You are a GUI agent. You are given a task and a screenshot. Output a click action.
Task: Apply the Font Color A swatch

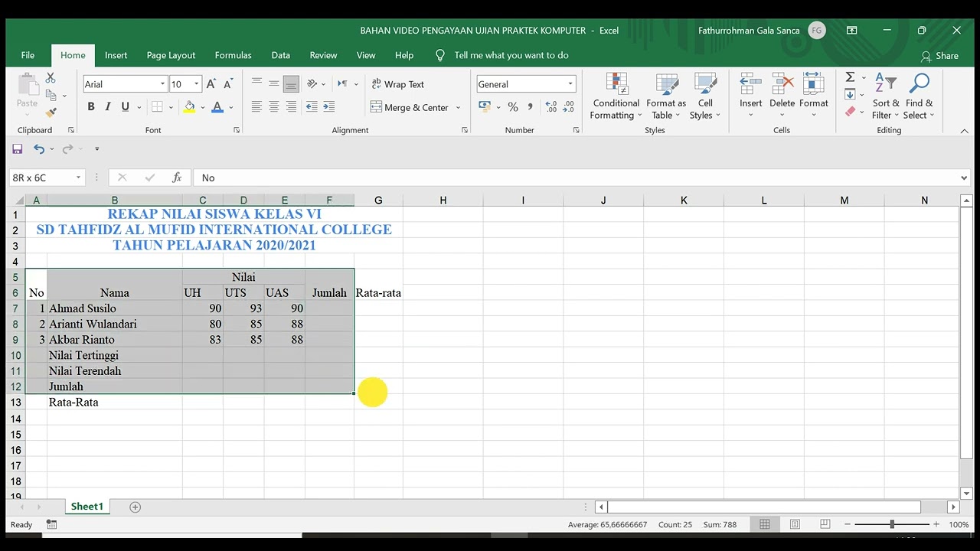(217, 107)
